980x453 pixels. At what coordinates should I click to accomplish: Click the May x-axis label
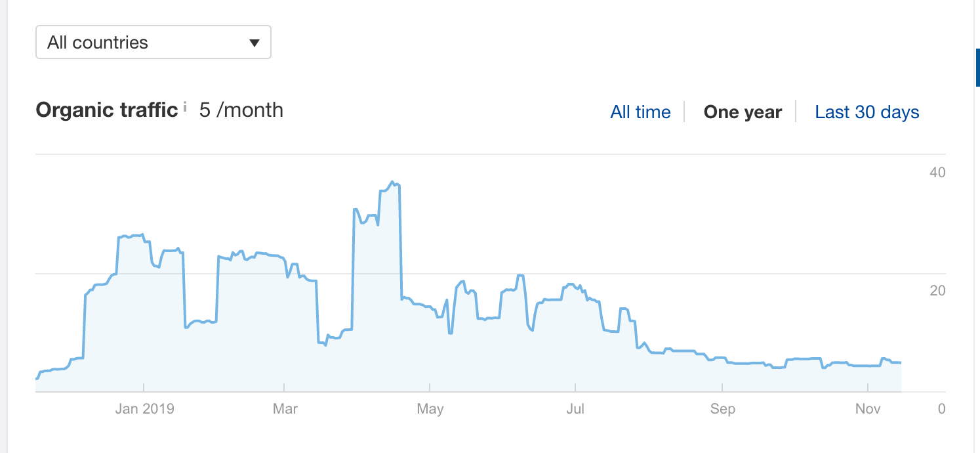(430, 409)
